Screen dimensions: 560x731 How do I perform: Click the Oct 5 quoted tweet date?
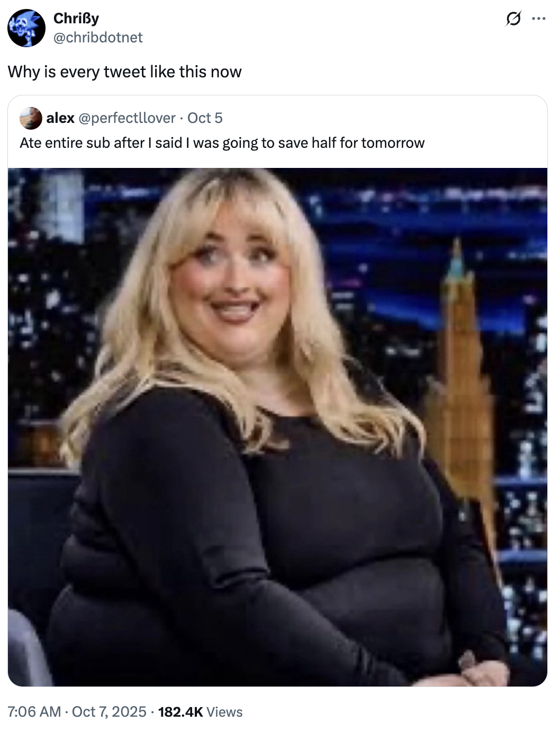[x=205, y=118]
